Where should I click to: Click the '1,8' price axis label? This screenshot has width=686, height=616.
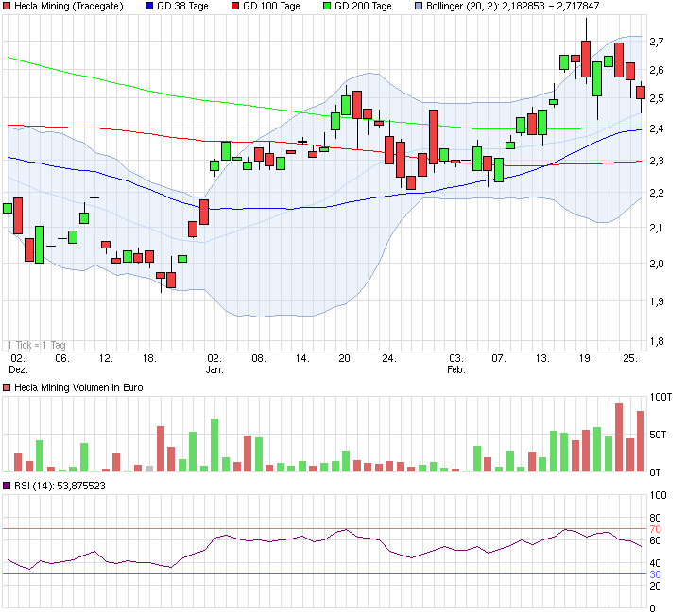point(657,341)
